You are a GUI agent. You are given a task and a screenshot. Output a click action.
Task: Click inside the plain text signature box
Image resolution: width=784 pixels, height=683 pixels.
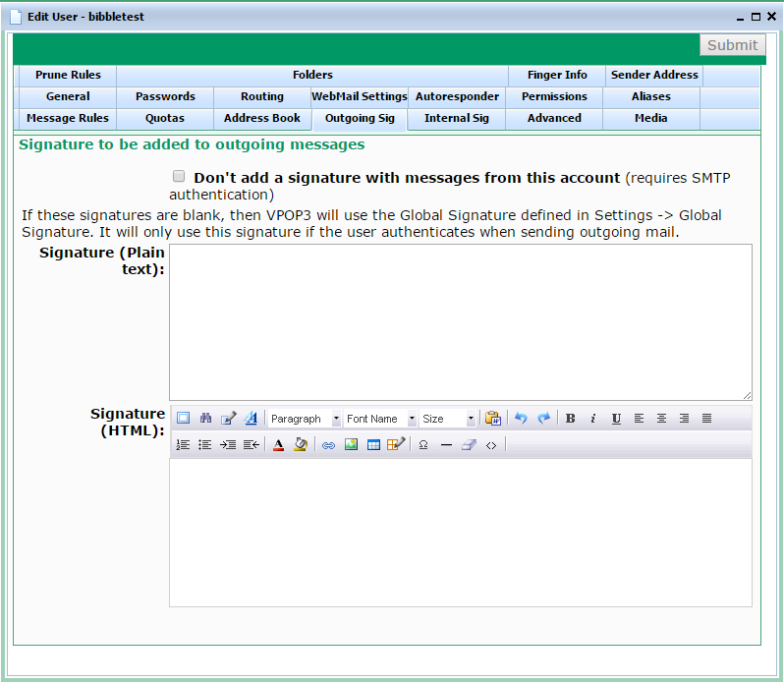460,321
